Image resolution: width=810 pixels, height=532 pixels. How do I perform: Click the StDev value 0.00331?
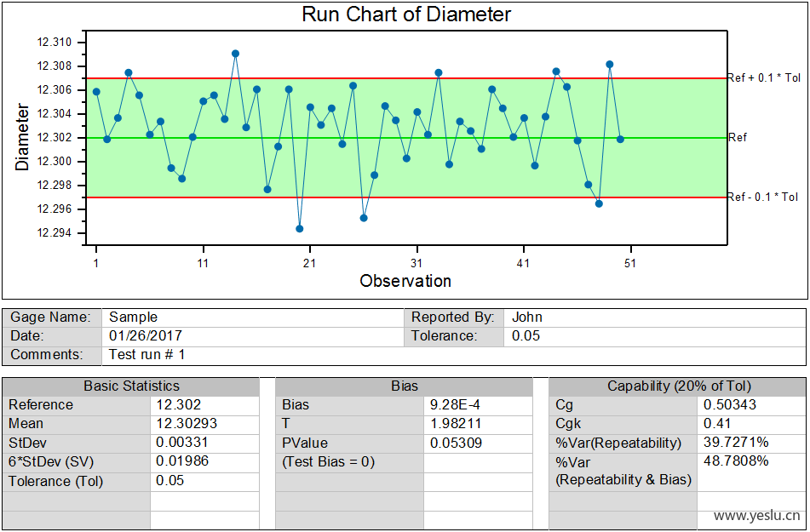[181, 443]
